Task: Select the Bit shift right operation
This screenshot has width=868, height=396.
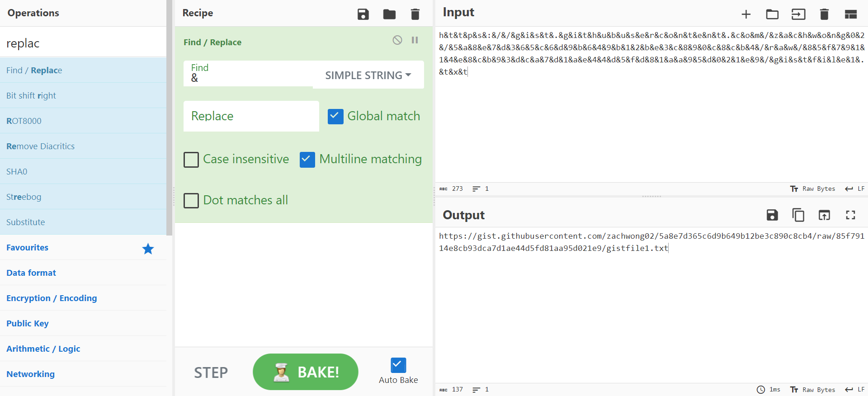Action: (x=83, y=95)
